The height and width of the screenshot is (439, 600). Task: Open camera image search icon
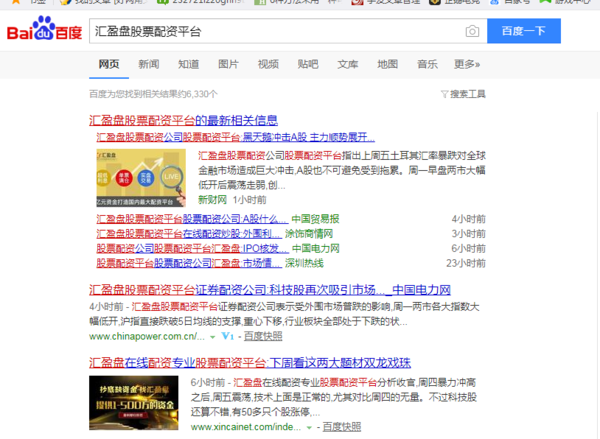(x=472, y=31)
